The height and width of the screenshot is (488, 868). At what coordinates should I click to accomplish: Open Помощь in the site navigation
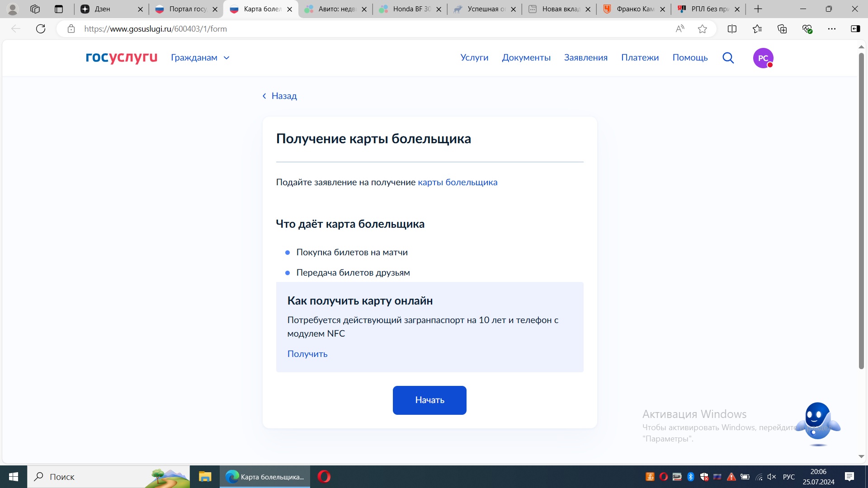point(690,58)
